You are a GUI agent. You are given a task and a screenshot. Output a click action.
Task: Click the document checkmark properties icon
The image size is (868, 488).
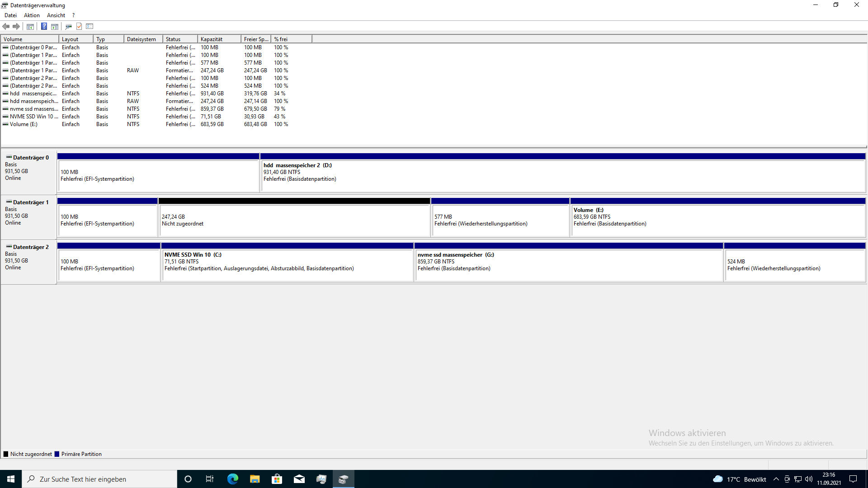tap(79, 26)
